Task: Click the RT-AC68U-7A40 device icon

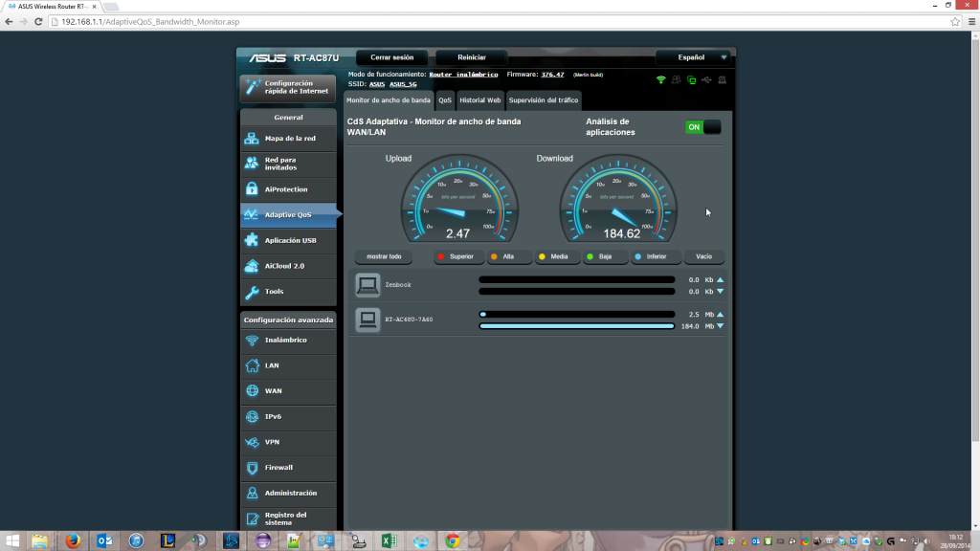Action: point(367,320)
